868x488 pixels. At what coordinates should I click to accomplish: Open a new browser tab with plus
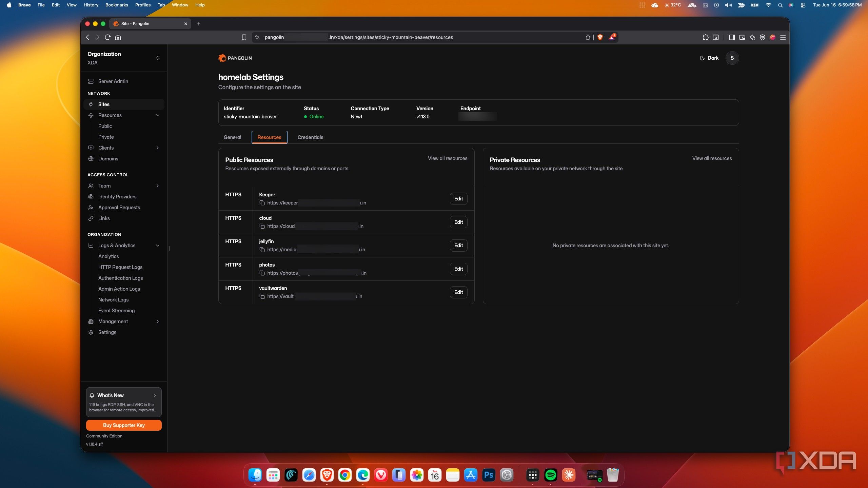pos(198,24)
